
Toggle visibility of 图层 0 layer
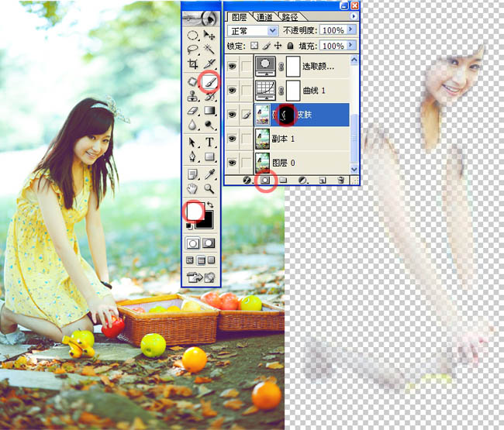tap(232, 163)
